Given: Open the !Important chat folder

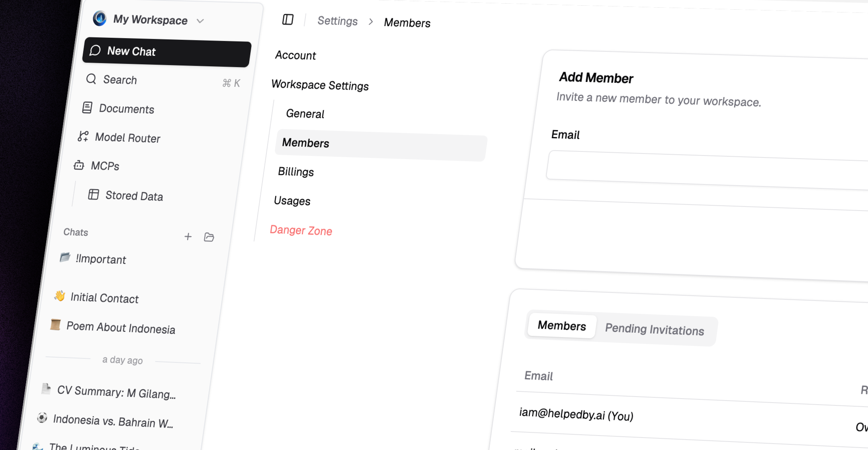Looking at the screenshot, I should (100, 259).
